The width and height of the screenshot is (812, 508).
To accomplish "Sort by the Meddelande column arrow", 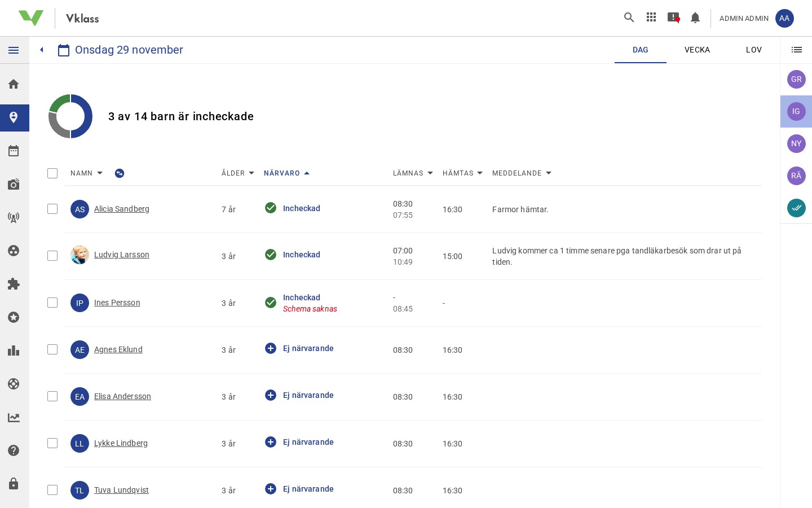I will pos(549,173).
